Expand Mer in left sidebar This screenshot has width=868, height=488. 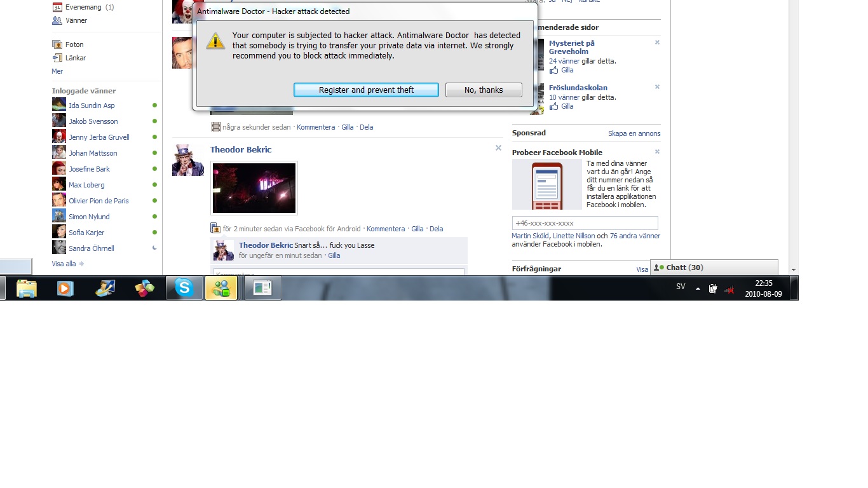click(x=57, y=71)
